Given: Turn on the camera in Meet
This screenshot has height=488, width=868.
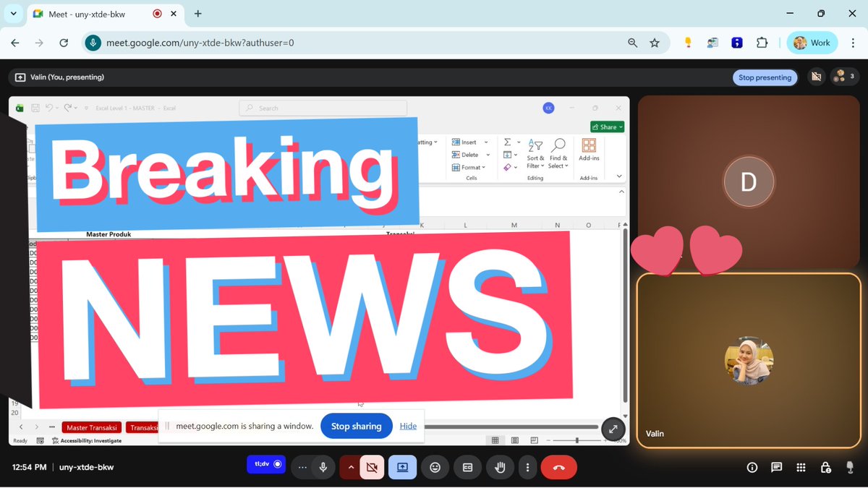Looking at the screenshot, I should pos(372,467).
